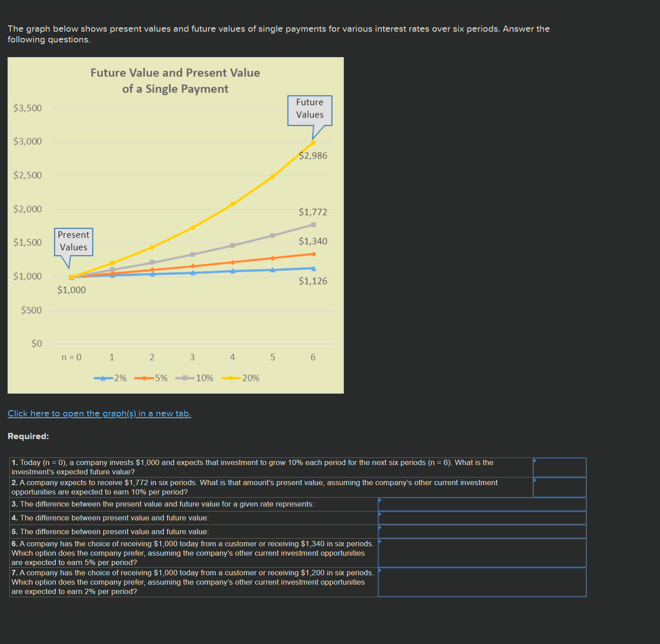Open the answer dropdown for question 1
Image resolution: width=660 pixels, height=644 pixels.
click(560, 467)
